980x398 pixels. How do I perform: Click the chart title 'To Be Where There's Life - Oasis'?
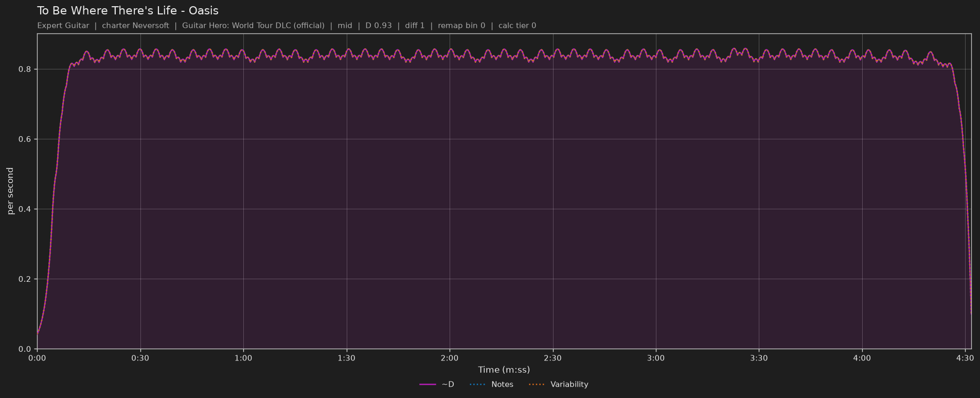[x=128, y=11]
